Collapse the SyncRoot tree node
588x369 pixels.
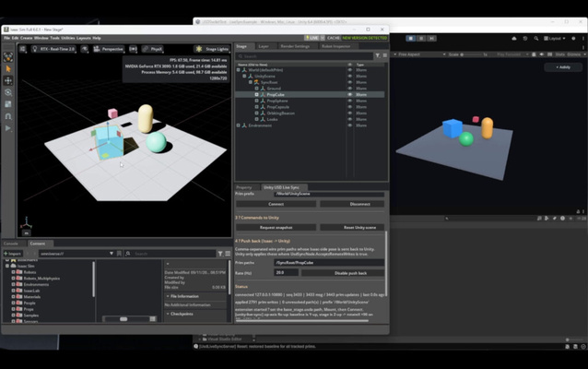[251, 82]
